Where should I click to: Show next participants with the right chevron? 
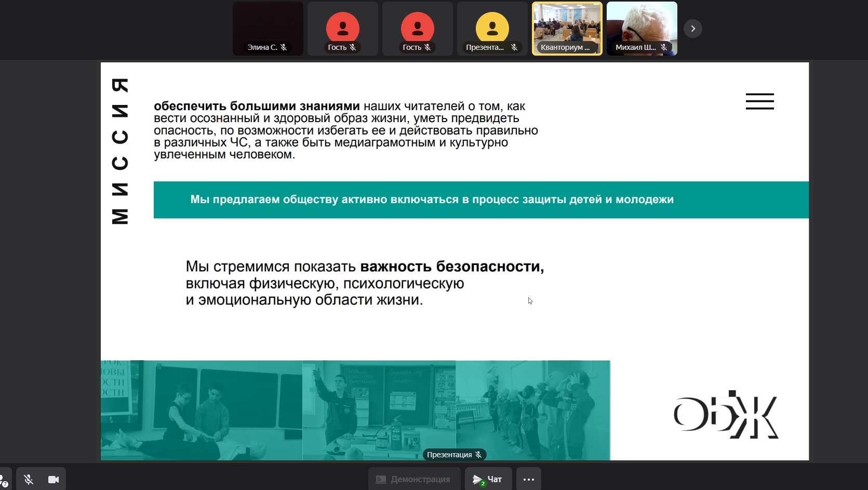pyautogui.click(x=692, y=29)
